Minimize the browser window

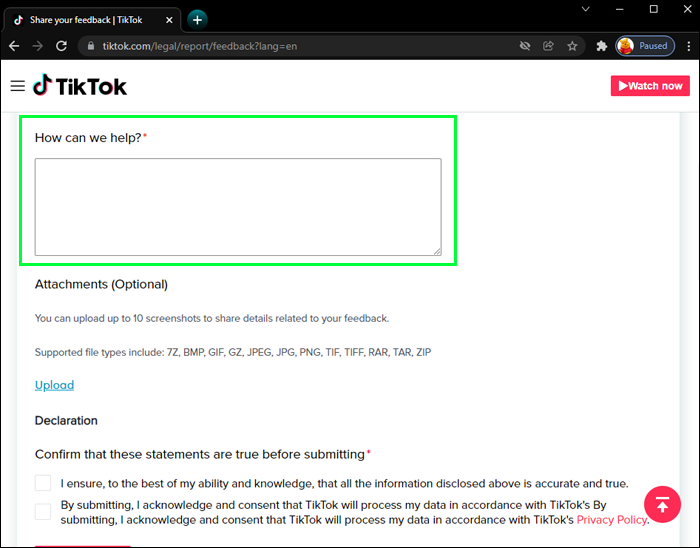(620, 9)
